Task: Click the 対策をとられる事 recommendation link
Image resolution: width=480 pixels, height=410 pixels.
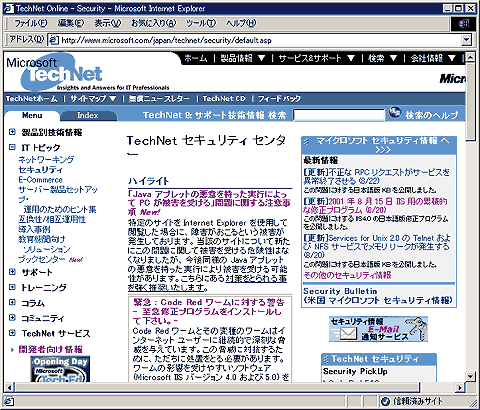Action: (207, 283)
